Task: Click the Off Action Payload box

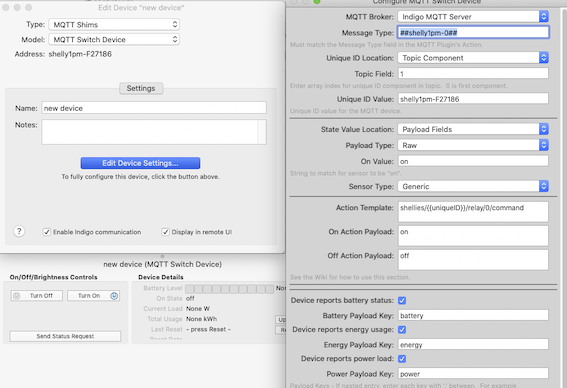Action: click(473, 260)
